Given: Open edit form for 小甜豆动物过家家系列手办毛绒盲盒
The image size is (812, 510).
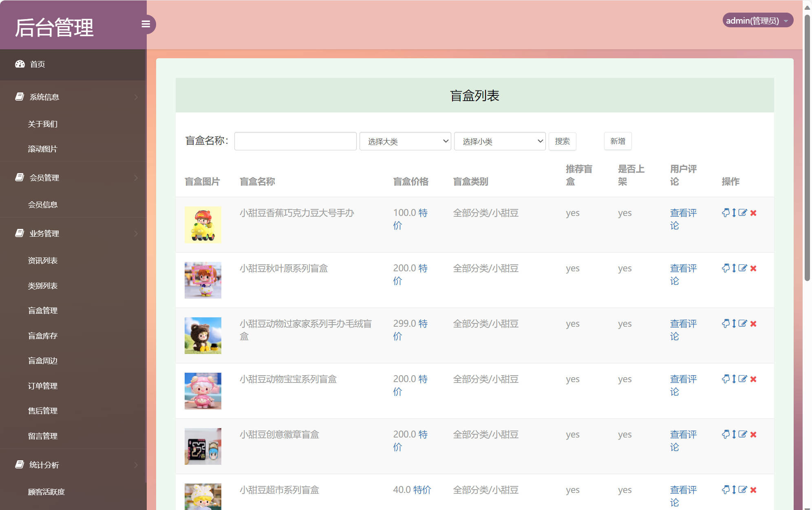Looking at the screenshot, I should 743,323.
